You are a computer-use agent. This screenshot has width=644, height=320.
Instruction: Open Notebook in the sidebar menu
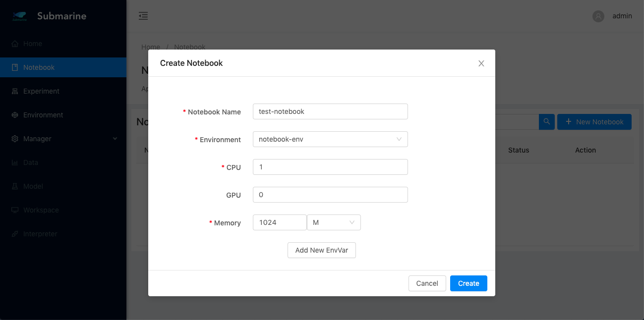coord(39,67)
